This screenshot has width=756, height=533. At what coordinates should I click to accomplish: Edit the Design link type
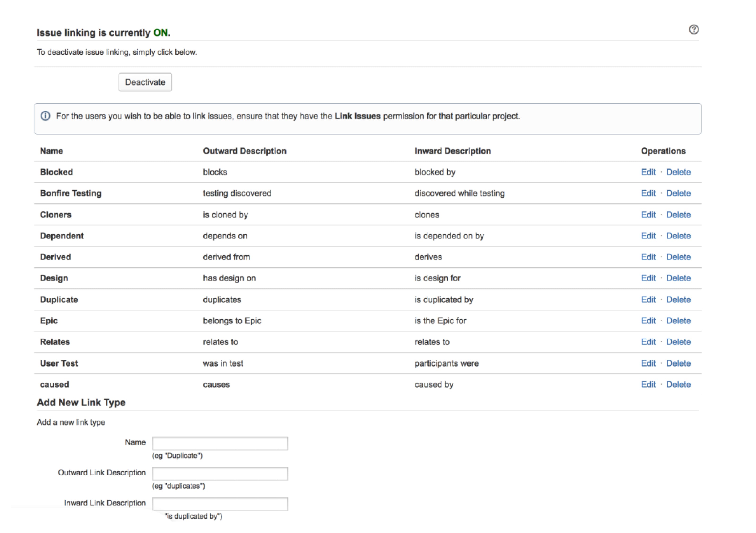[648, 278]
